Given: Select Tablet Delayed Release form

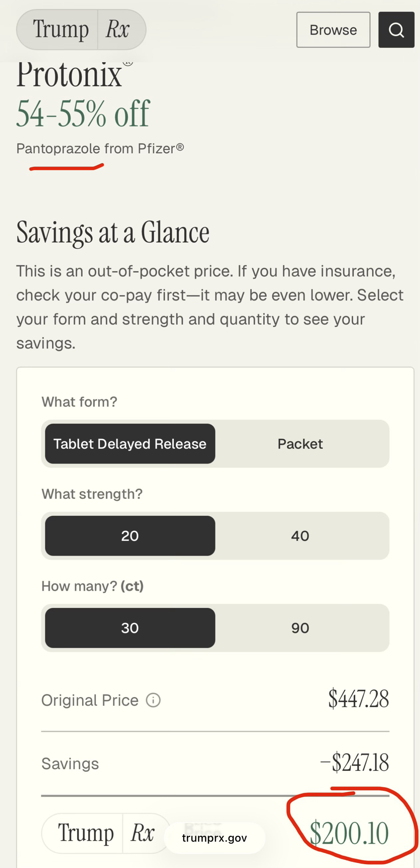Looking at the screenshot, I should (x=130, y=444).
